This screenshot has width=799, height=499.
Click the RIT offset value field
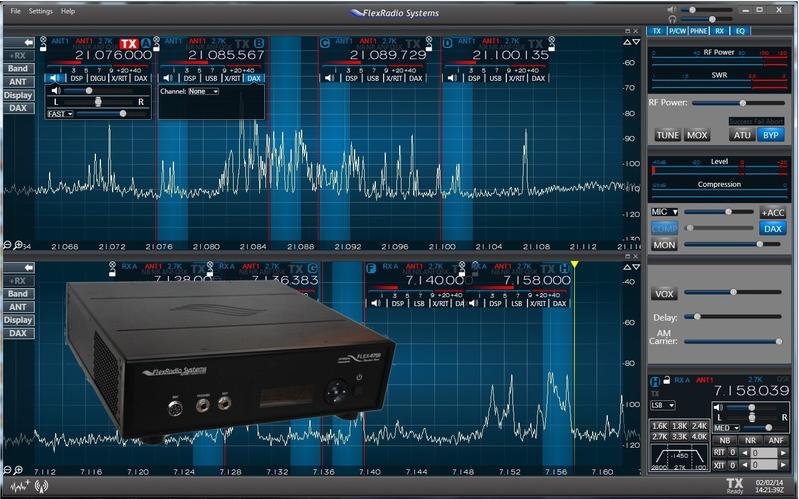point(764,453)
